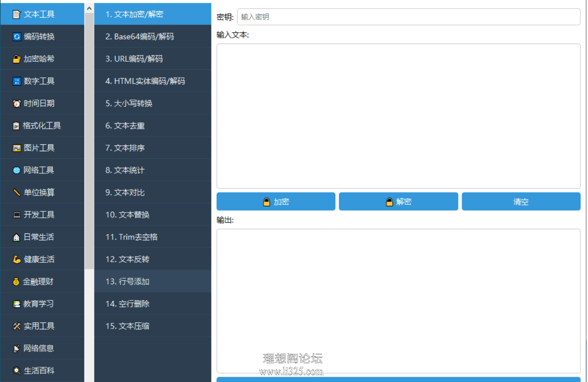Open 开发工具 category label
The height and width of the screenshot is (382, 588).
pos(39,215)
